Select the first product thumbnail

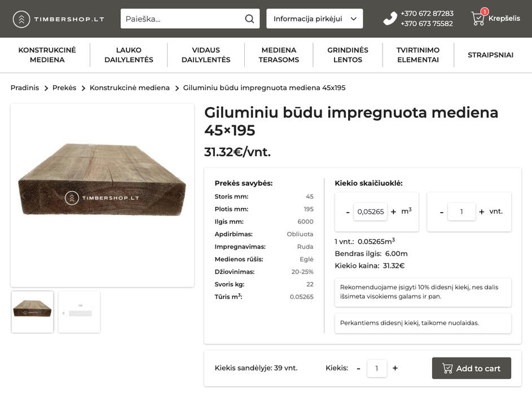click(32, 311)
